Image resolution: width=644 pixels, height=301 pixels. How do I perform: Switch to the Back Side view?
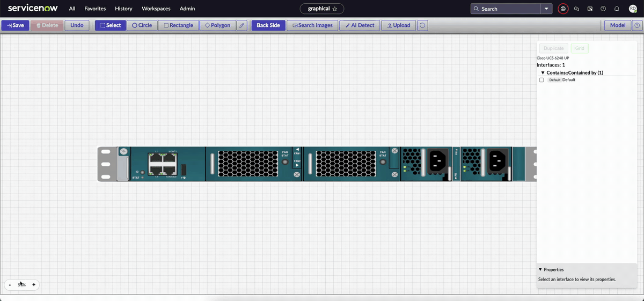[x=268, y=25]
